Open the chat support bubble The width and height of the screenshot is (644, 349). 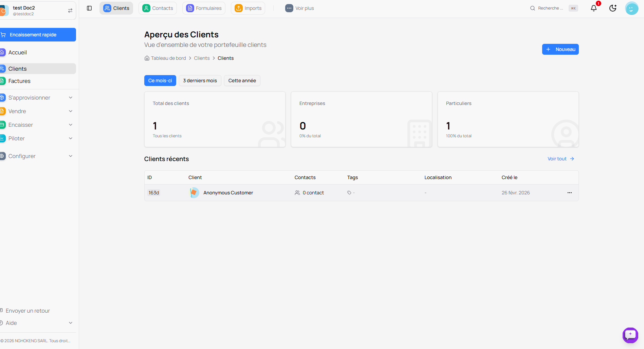click(x=630, y=335)
